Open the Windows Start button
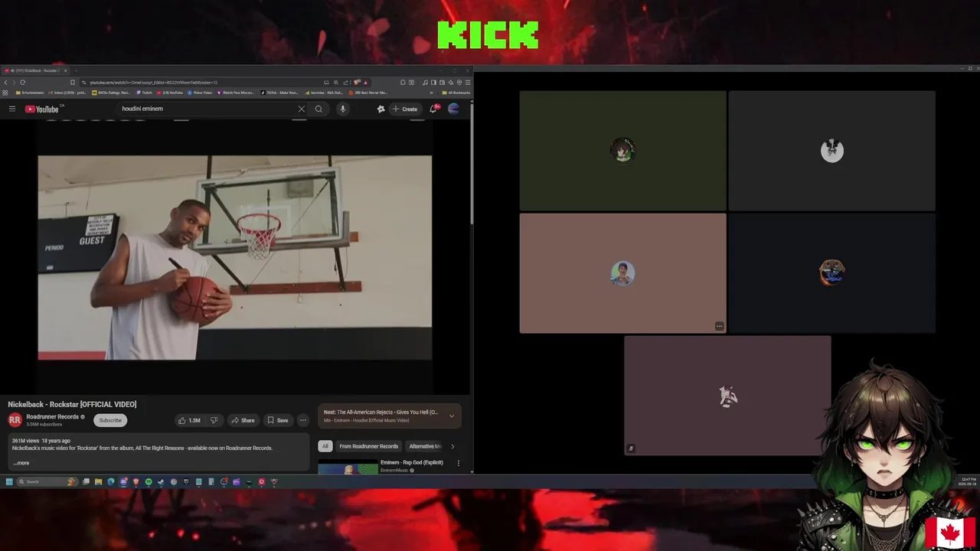The width and height of the screenshot is (980, 551). (9, 481)
